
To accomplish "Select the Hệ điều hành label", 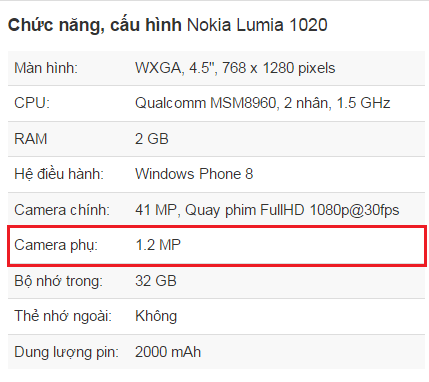I will click(59, 174).
